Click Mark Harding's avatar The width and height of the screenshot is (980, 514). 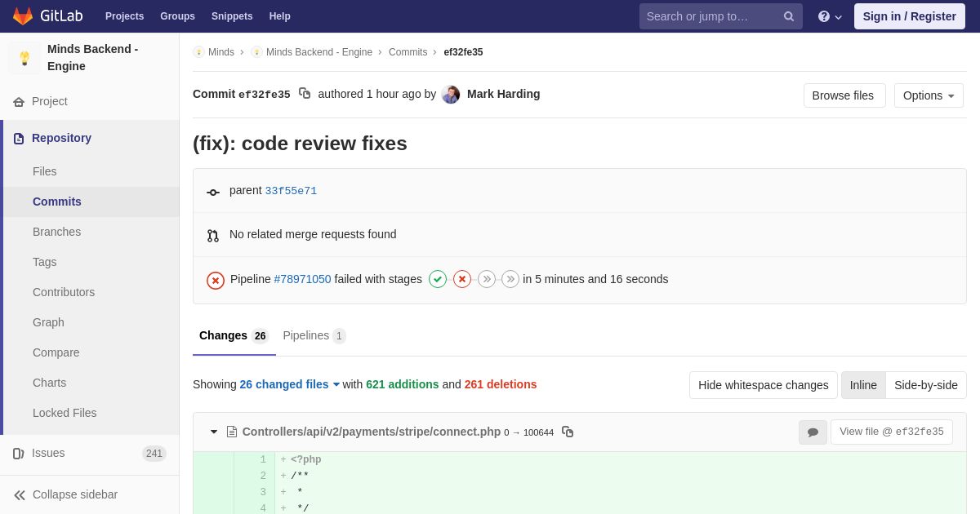[451, 95]
